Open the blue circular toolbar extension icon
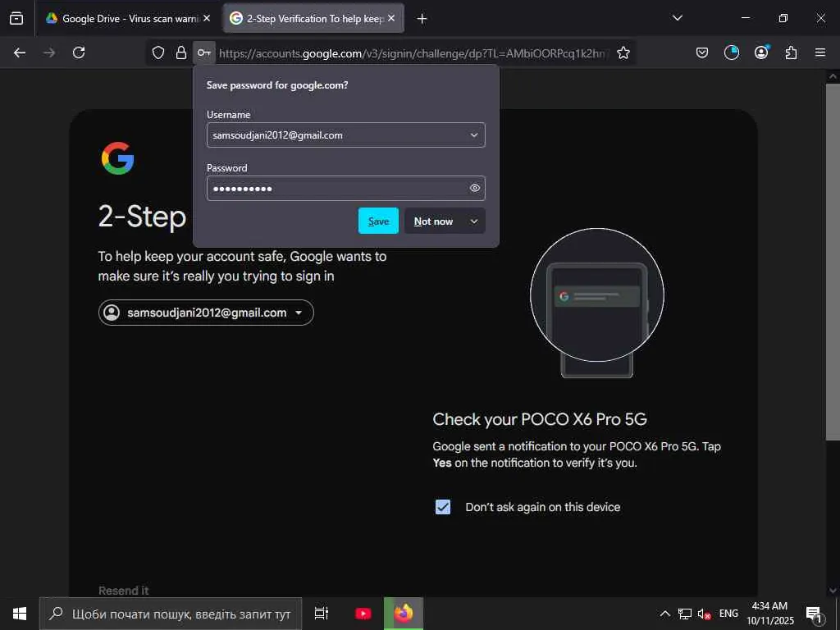The image size is (840, 630). [x=731, y=52]
